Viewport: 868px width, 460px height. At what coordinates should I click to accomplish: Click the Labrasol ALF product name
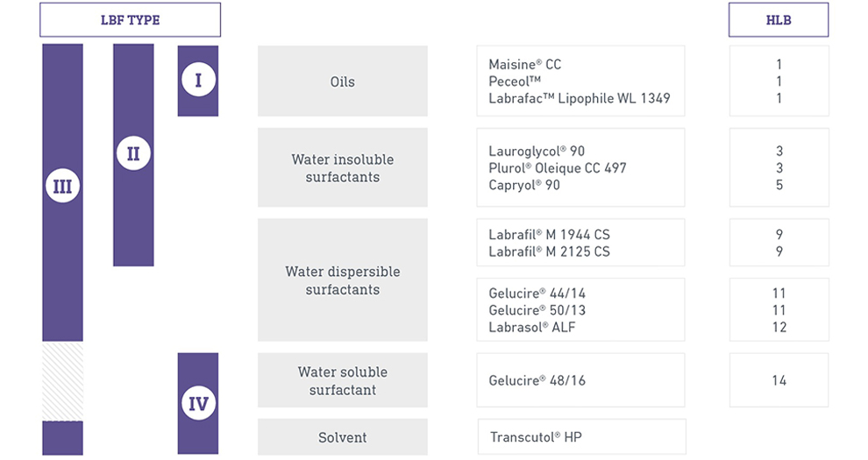click(532, 327)
